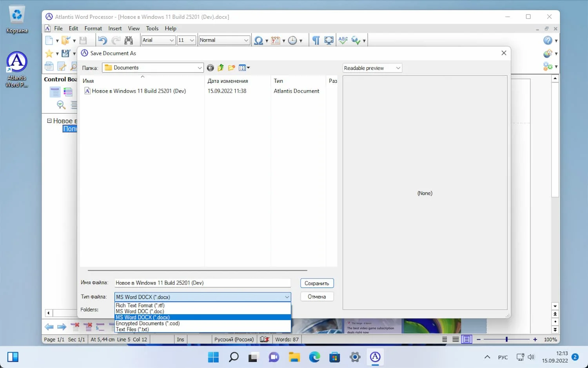Screen dimensions: 588x368
Task: Open the arrow next to Help icon
Action: coord(556,40)
